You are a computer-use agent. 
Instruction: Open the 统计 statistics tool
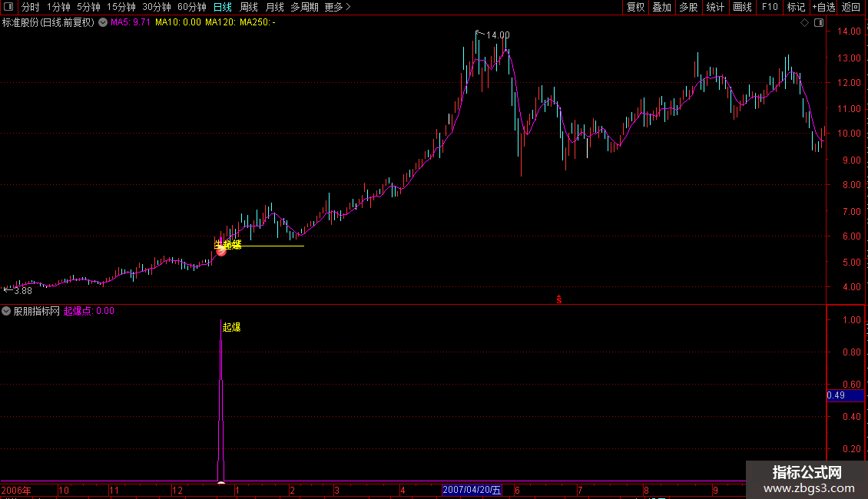click(x=715, y=7)
